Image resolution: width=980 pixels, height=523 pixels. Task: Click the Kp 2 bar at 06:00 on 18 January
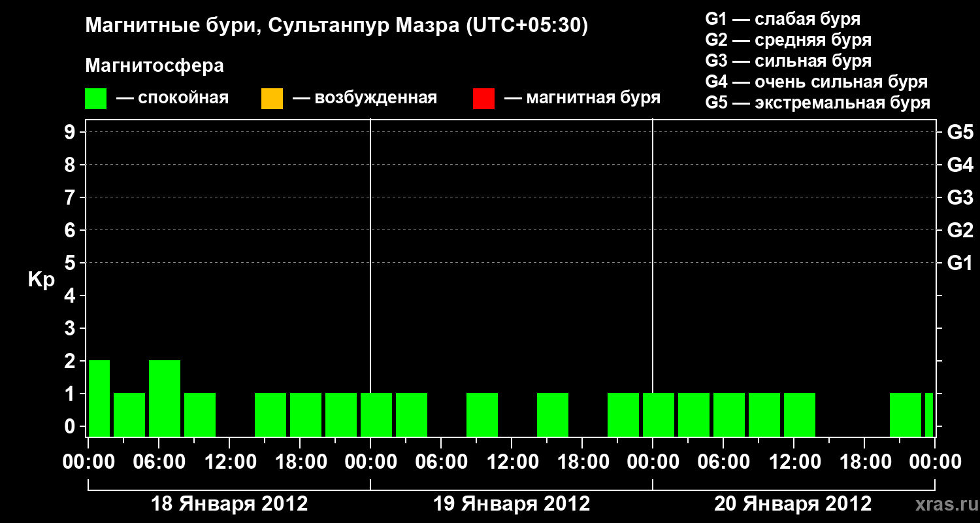click(x=165, y=398)
